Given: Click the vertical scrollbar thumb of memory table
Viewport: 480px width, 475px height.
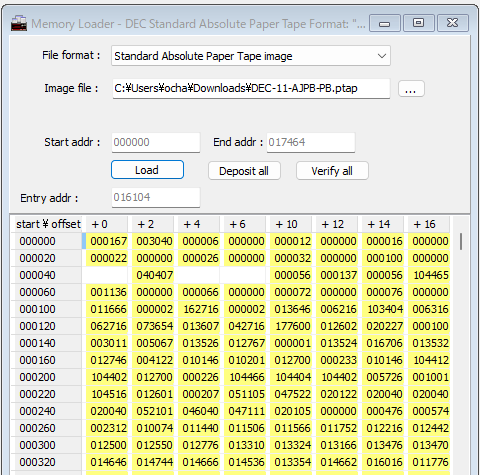Looking at the screenshot, I should pyautogui.click(x=461, y=241).
